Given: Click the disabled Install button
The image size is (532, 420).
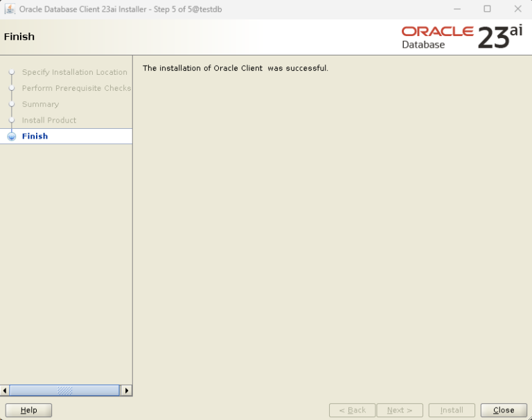Looking at the screenshot, I should pyautogui.click(x=452, y=410).
